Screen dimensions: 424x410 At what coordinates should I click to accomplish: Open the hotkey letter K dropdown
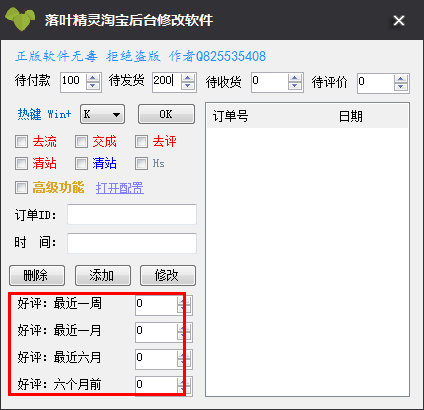click(102, 114)
